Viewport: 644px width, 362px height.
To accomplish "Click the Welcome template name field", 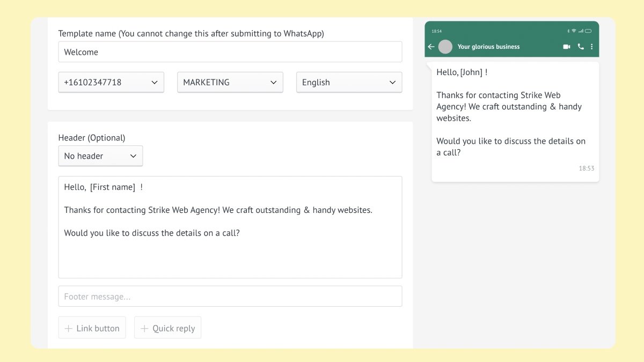I will point(230,51).
